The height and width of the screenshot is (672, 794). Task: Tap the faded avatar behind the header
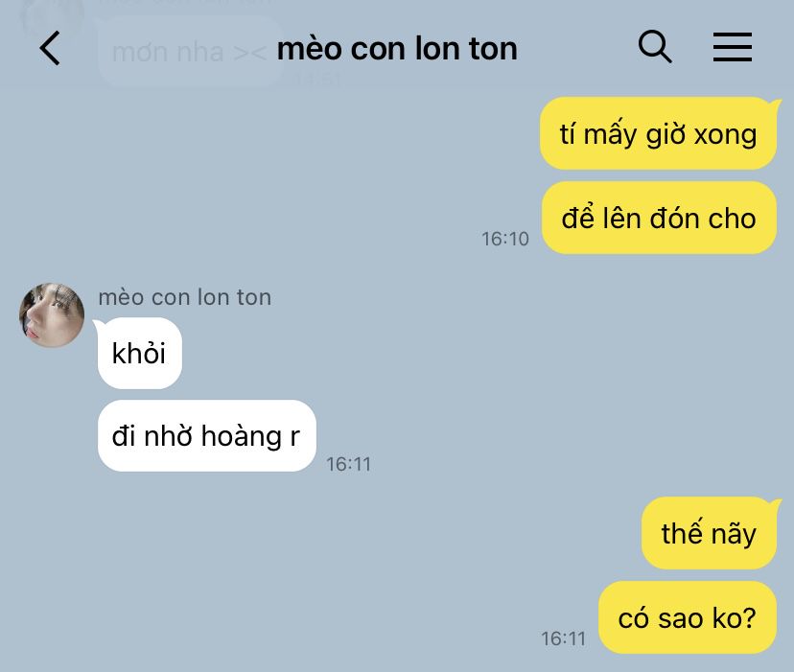52,16
